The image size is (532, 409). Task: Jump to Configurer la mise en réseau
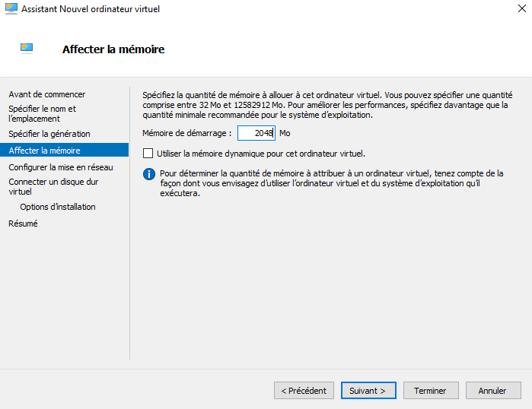(x=60, y=167)
